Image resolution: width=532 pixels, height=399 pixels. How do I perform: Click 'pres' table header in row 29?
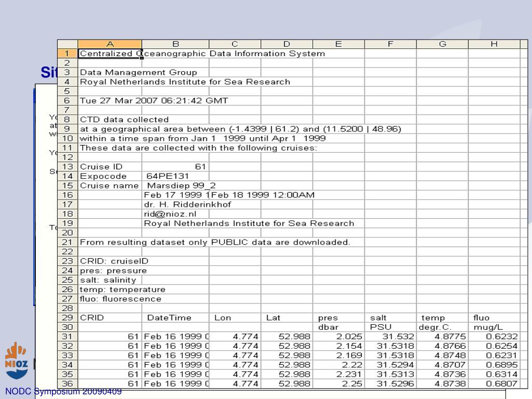328,318
